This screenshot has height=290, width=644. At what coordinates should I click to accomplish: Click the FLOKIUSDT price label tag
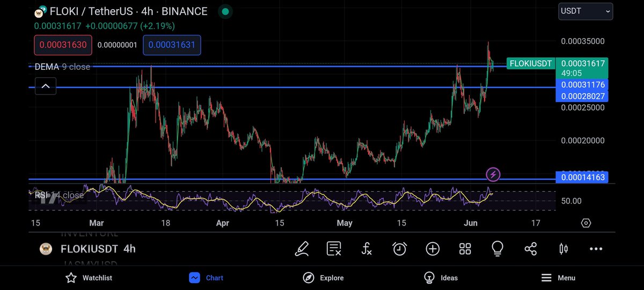pyautogui.click(x=530, y=63)
